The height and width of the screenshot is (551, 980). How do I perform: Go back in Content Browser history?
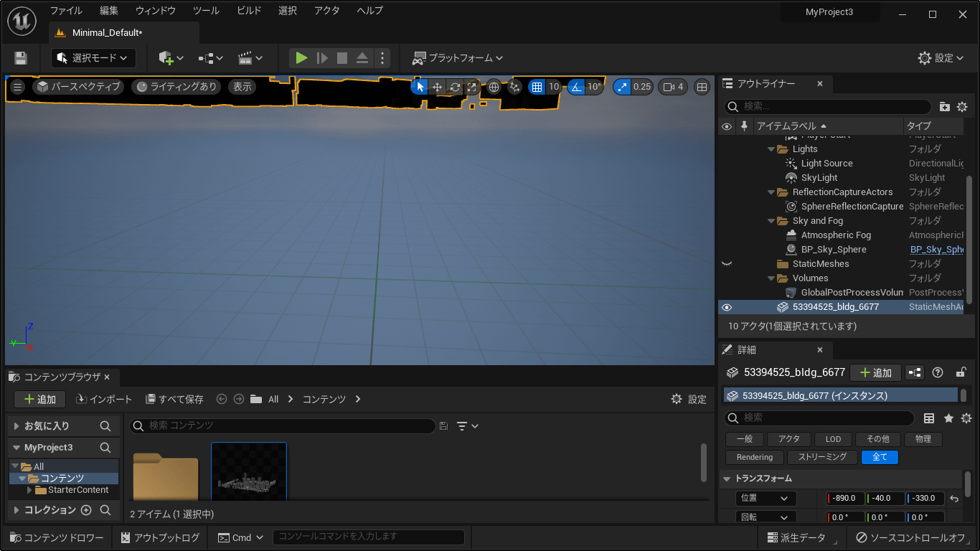[222, 399]
